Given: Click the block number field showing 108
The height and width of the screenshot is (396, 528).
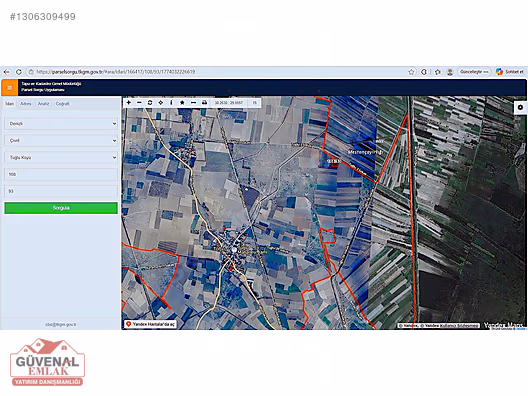Looking at the screenshot, I should tap(61, 174).
